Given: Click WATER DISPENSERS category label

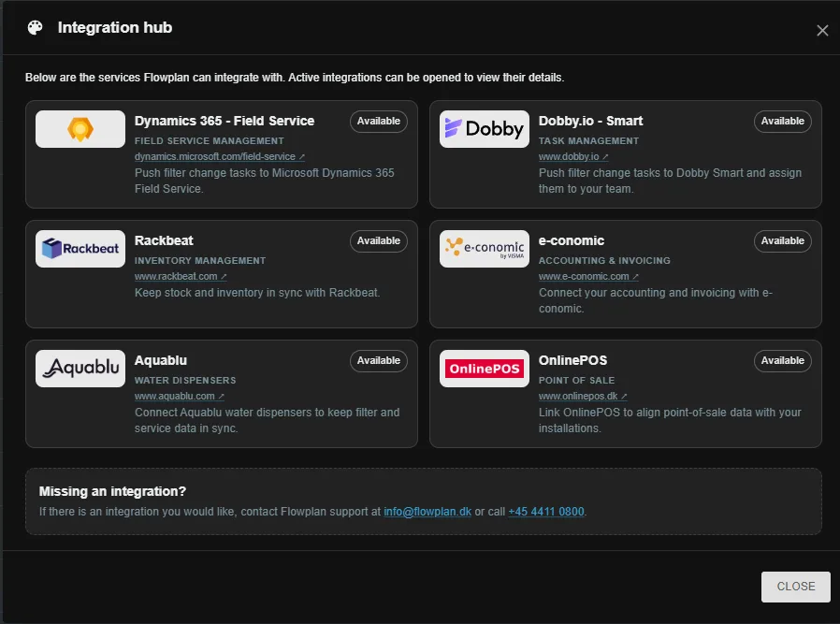Looking at the screenshot, I should [185, 380].
